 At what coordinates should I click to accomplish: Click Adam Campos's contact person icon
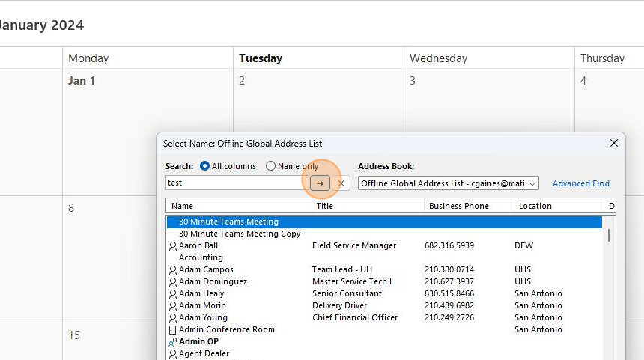tap(173, 270)
